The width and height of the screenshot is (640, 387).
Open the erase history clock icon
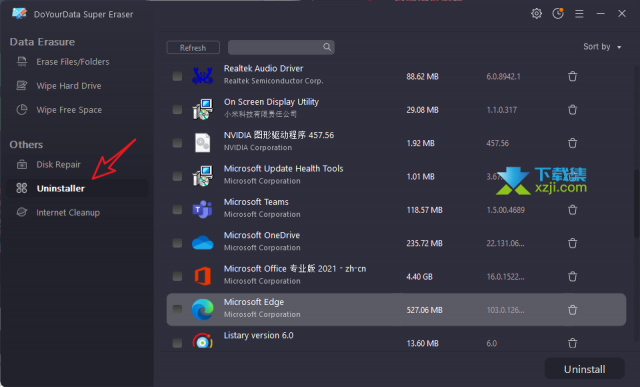click(x=558, y=13)
